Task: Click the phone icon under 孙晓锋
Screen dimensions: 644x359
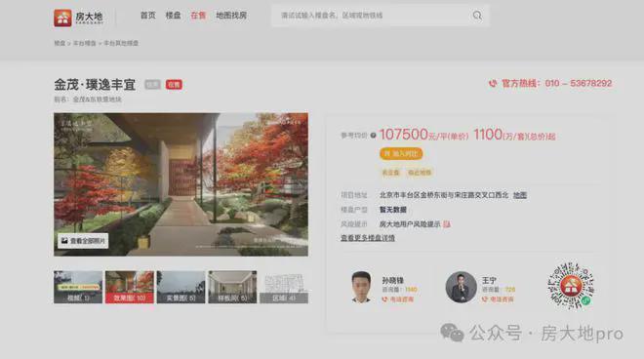Action: (x=384, y=299)
